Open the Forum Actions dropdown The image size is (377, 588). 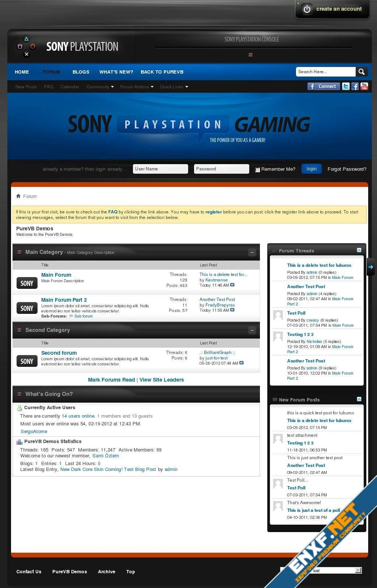pos(137,87)
